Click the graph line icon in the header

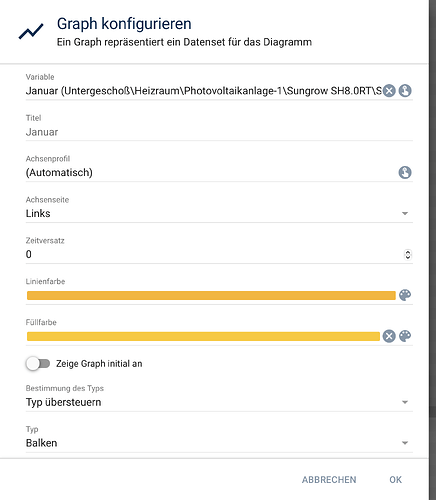(x=31, y=31)
